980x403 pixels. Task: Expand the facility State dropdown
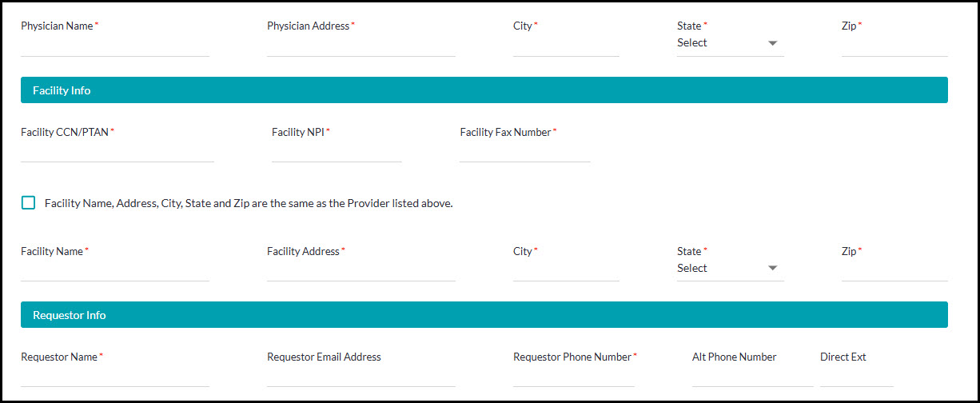(730, 269)
